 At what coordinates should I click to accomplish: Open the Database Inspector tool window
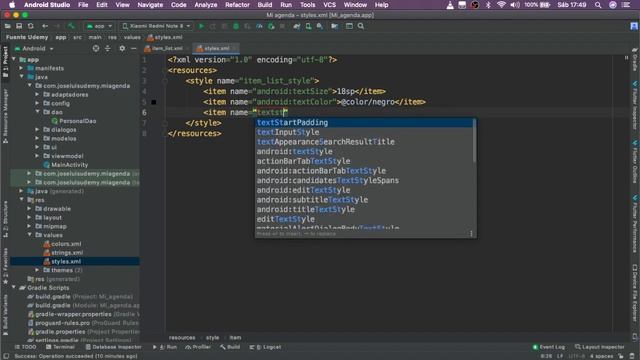[113, 347]
